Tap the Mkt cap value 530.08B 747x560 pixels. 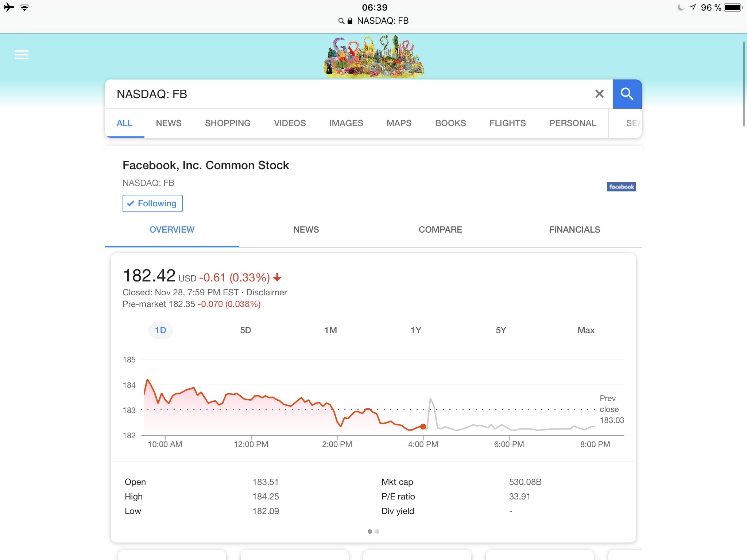(525, 482)
